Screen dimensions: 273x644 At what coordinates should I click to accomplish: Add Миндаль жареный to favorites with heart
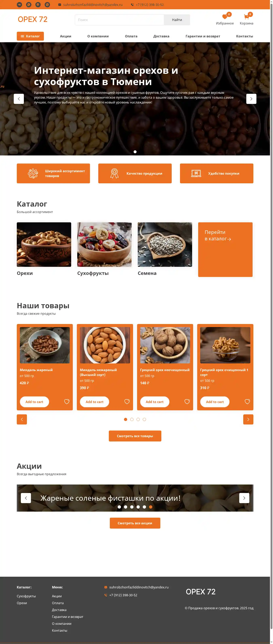point(67,401)
